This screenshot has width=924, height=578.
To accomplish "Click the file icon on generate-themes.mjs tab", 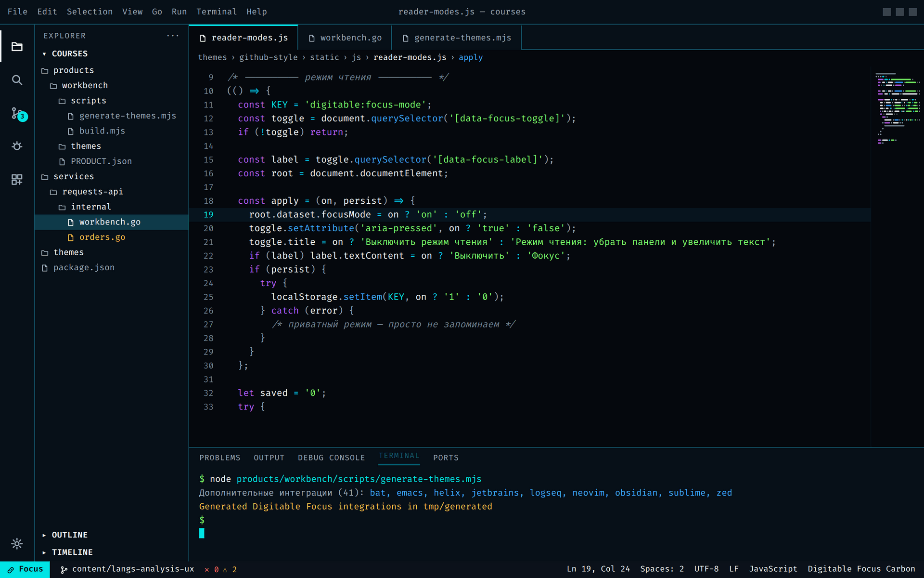I will coord(405,38).
